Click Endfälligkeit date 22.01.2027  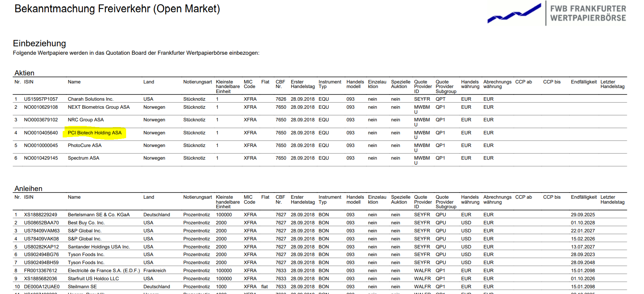tap(583, 231)
